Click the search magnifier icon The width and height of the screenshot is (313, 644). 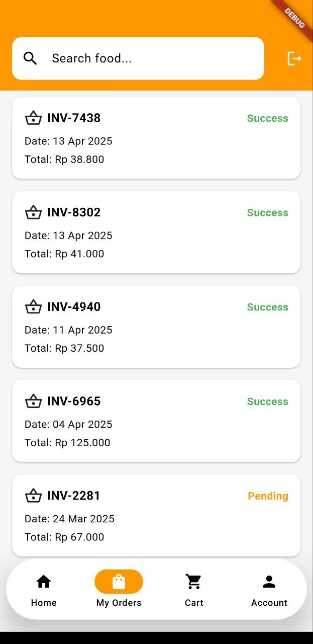point(30,58)
